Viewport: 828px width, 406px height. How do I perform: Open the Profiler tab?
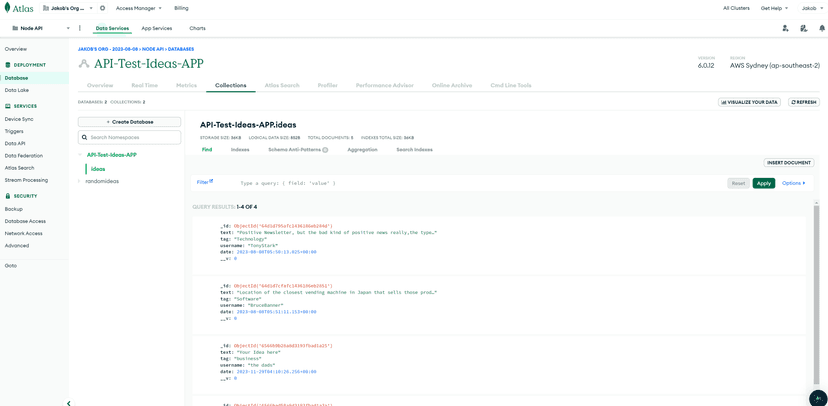(327, 85)
